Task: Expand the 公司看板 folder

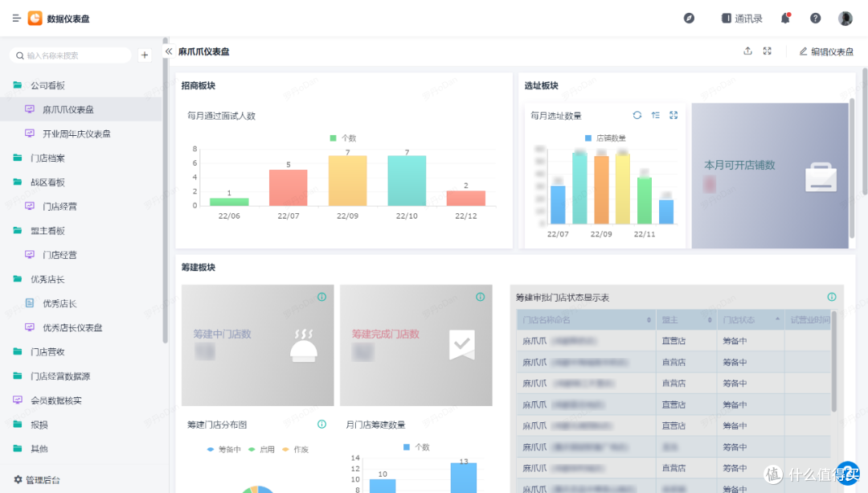Action: click(x=81, y=85)
